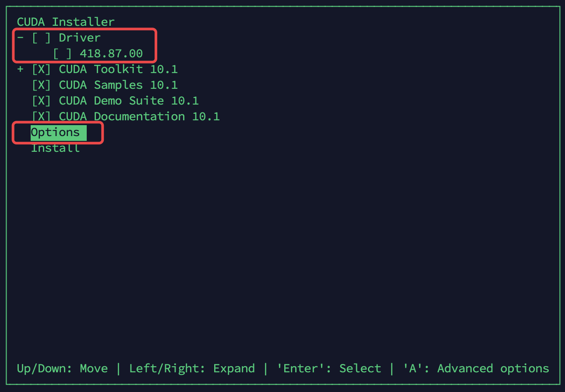The image size is (565, 392).
Task: Click Install to start installation
Action: coord(55,148)
